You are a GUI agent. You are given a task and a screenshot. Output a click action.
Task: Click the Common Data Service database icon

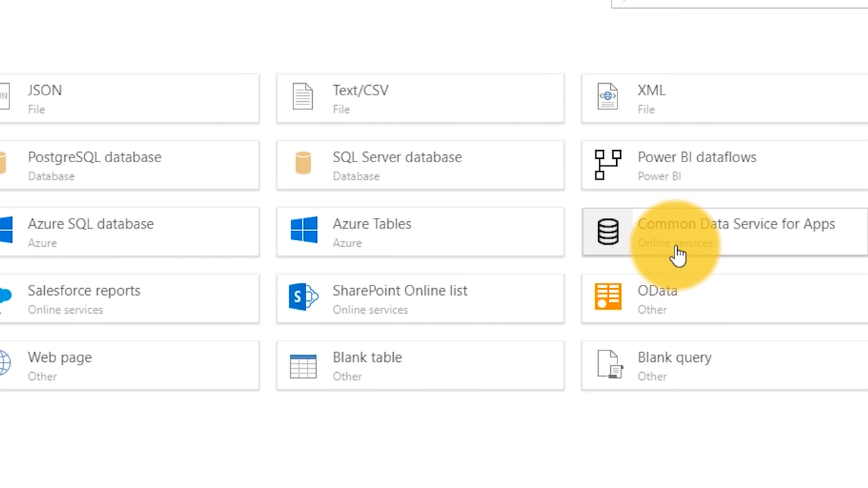(x=607, y=231)
